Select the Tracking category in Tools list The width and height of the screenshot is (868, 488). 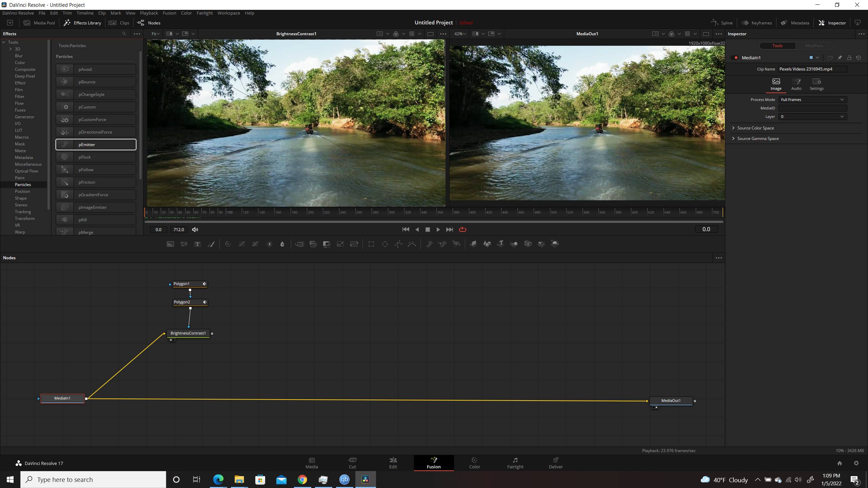[x=23, y=212]
